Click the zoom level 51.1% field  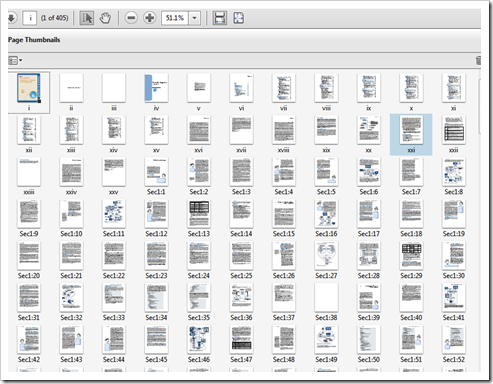click(x=175, y=18)
